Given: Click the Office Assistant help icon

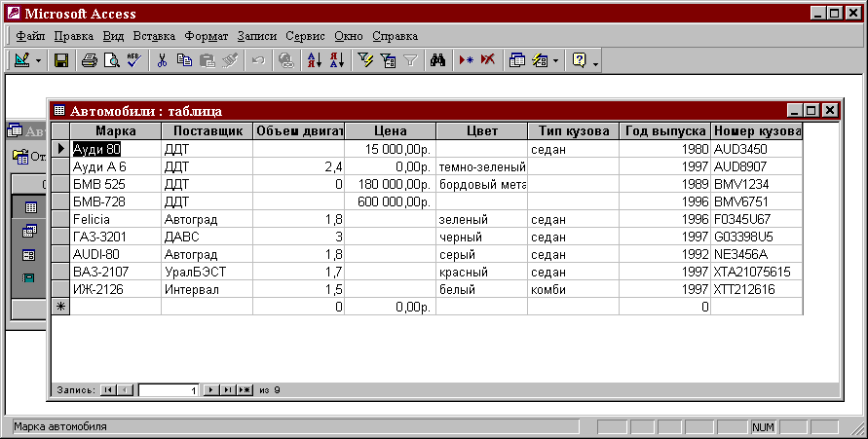Looking at the screenshot, I should [x=579, y=59].
